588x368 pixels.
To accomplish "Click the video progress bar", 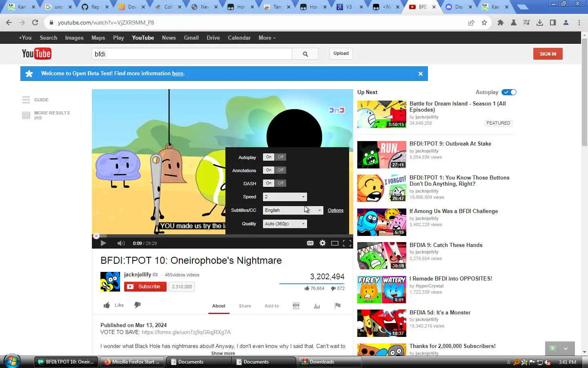I will point(223,236).
